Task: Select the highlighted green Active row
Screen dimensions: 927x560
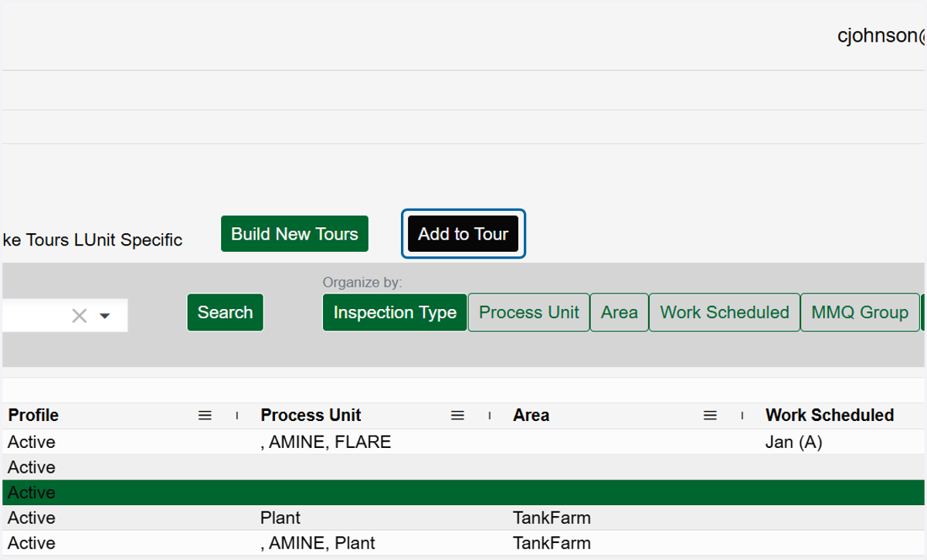Action: coord(463,493)
